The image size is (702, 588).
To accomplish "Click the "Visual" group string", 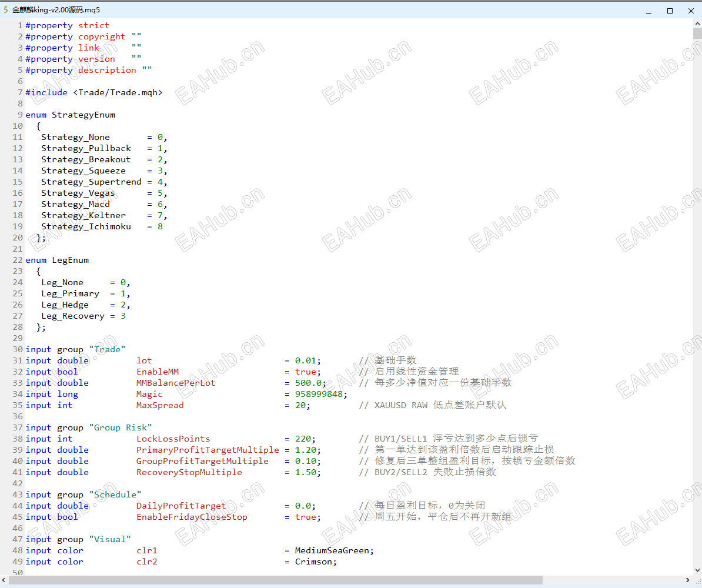I will click(110, 539).
